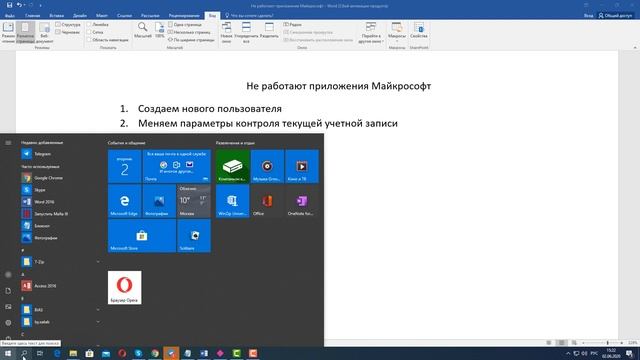Open Task View on the taskbar

tap(40, 353)
